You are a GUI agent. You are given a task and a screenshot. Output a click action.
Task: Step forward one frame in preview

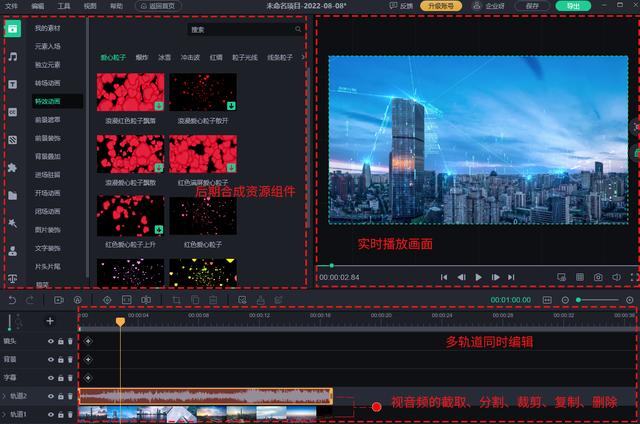pyautogui.click(x=496, y=277)
